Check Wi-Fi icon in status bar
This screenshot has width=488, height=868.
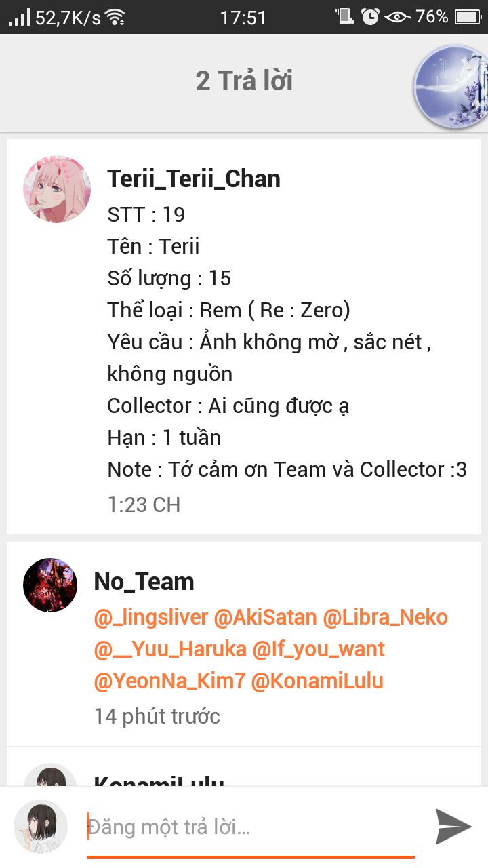[117, 17]
